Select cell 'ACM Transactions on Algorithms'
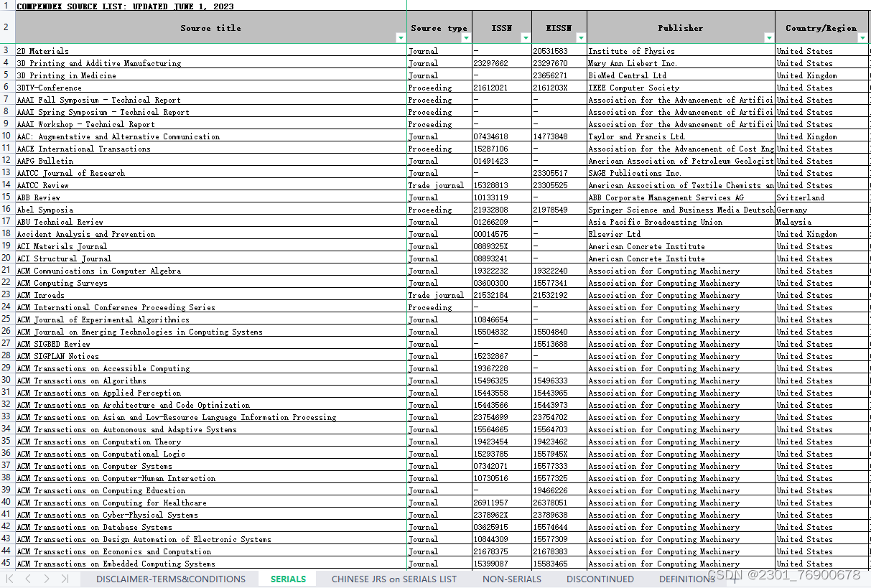The image size is (871, 588). tap(211, 381)
